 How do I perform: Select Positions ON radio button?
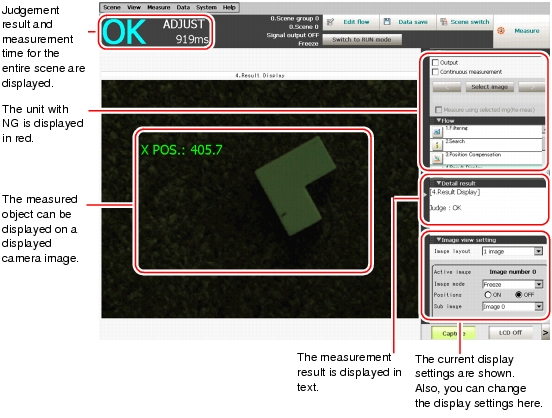point(488,295)
